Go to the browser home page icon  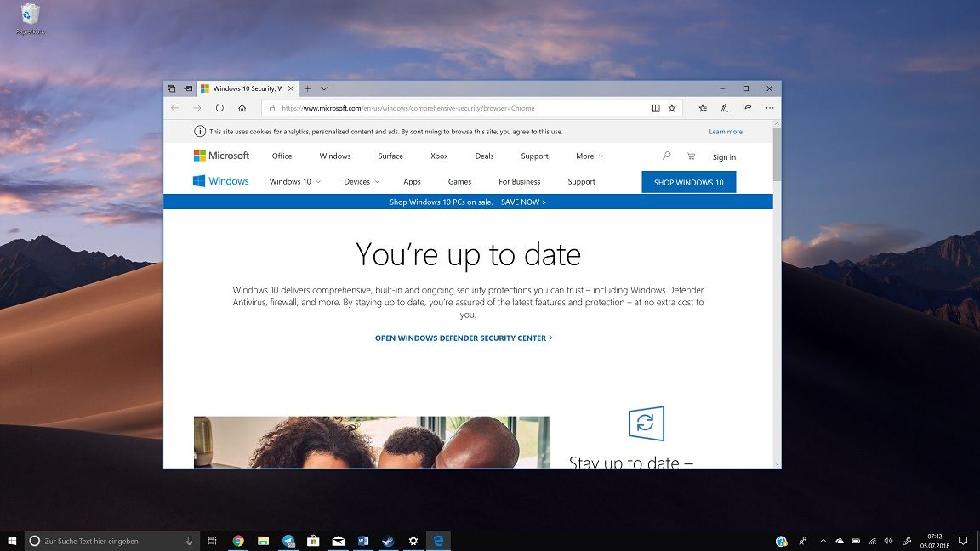click(x=242, y=108)
